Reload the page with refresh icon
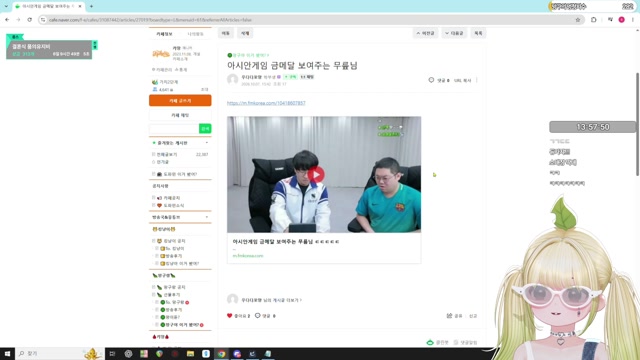The height and width of the screenshot is (360, 640). (x=29, y=20)
